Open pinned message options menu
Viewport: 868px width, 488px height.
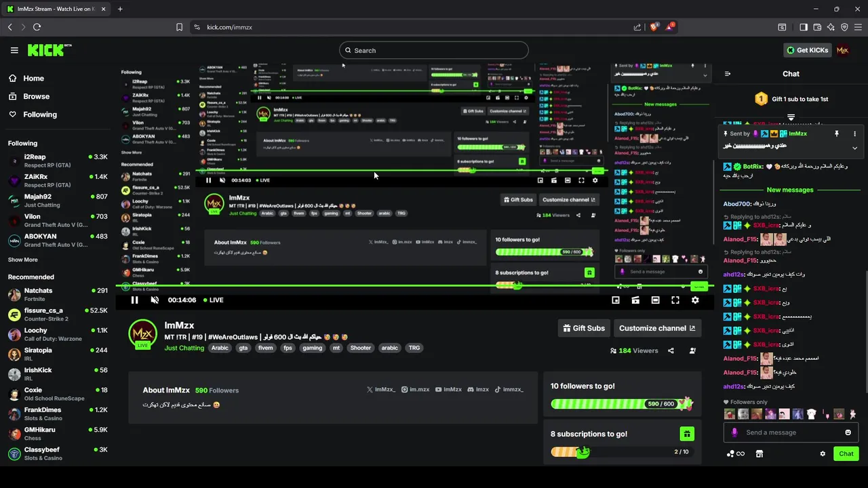click(x=854, y=134)
